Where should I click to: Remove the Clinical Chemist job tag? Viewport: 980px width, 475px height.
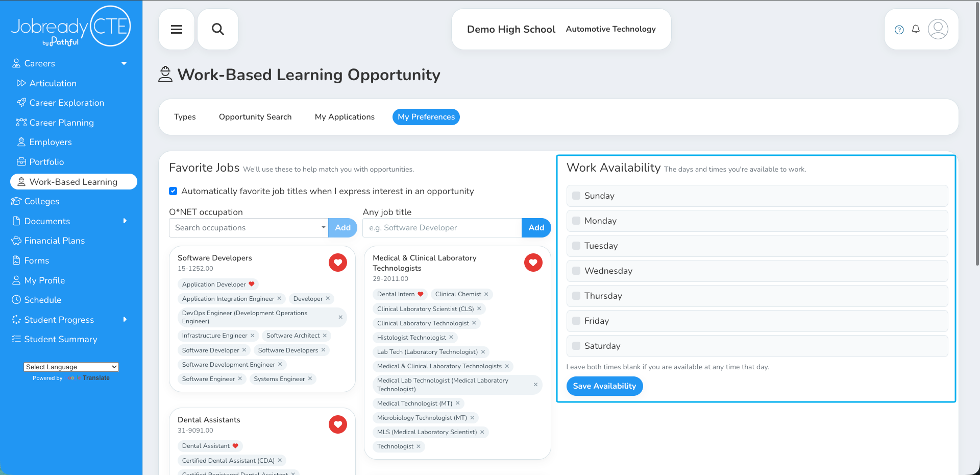tap(486, 294)
